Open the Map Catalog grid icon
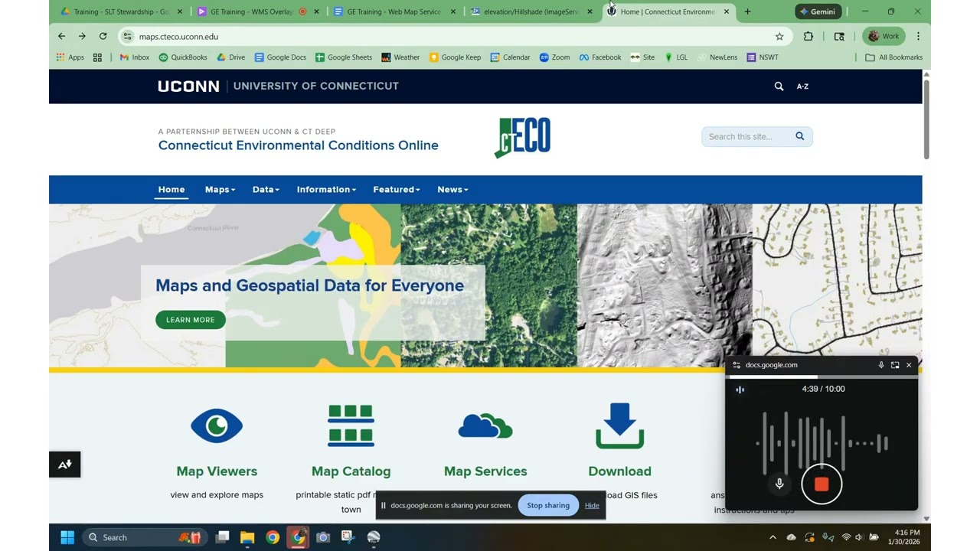The image size is (980, 551). pos(351,425)
